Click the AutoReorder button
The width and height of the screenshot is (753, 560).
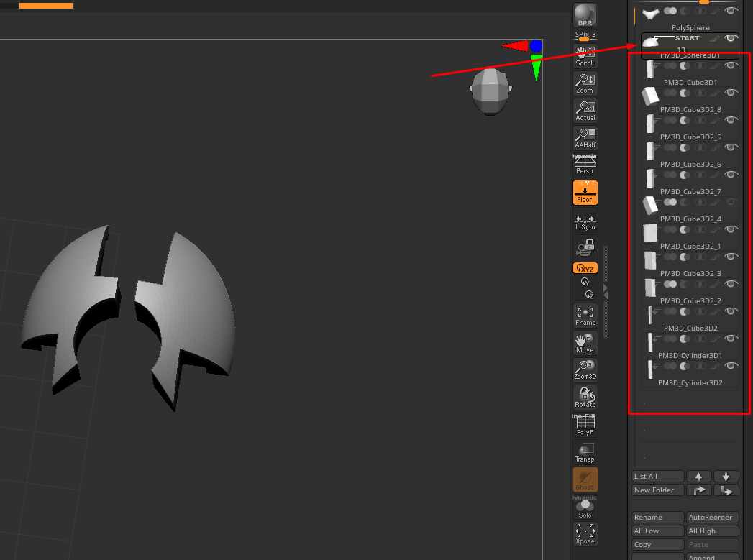click(x=712, y=517)
